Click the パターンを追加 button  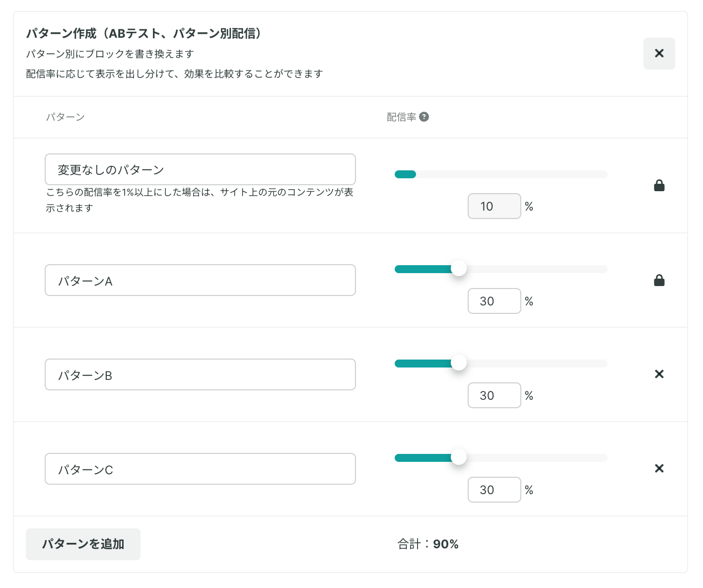[x=83, y=544]
